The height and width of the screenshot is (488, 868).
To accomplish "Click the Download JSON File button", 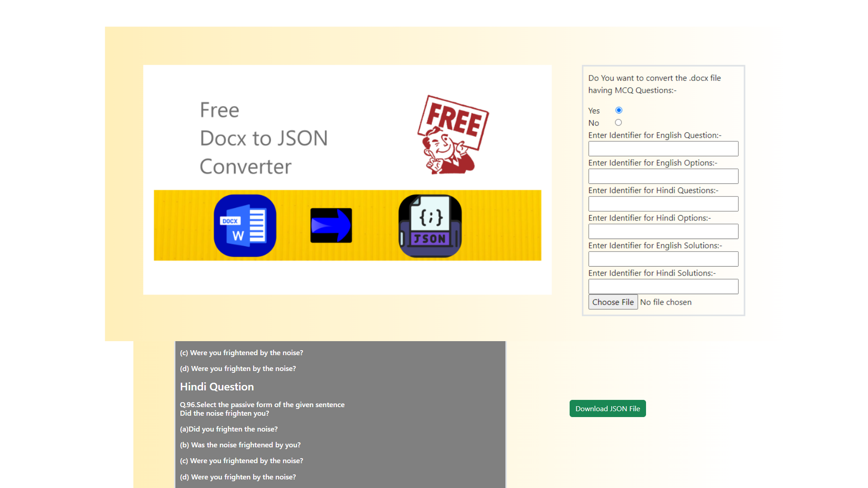I will click(607, 408).
